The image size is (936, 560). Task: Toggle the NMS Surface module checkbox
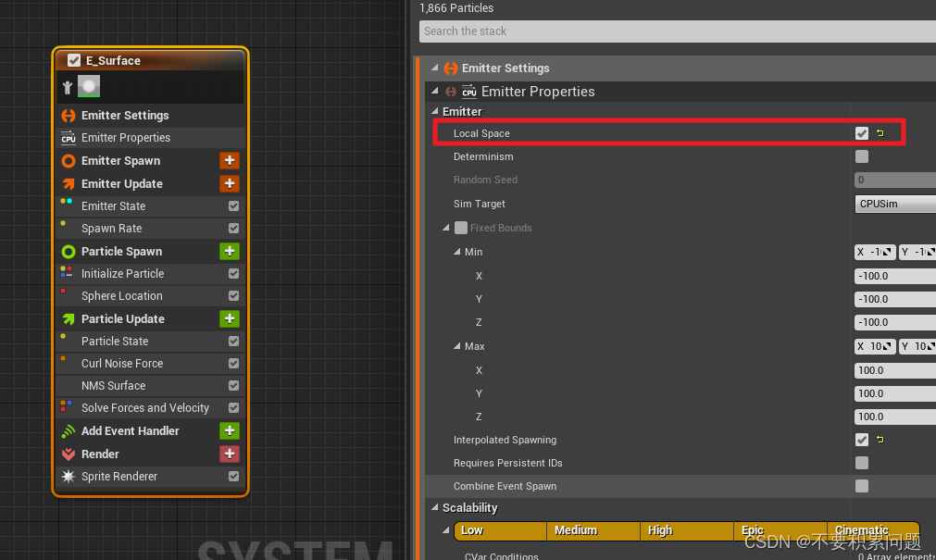click(233, 386)
